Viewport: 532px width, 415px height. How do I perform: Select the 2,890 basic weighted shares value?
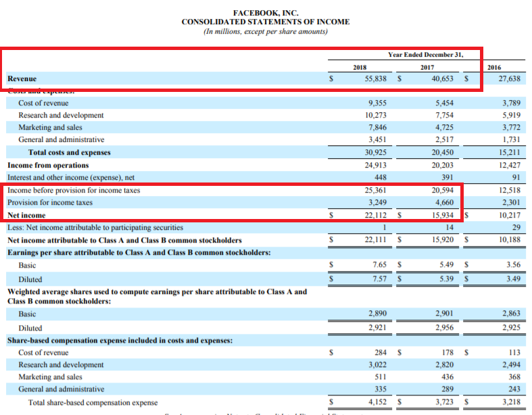(377, 314)
